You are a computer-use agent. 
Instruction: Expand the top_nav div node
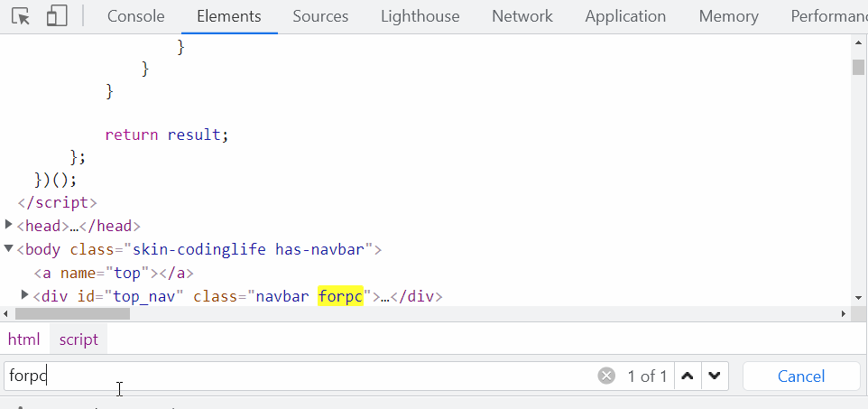[x=24, y=294]
